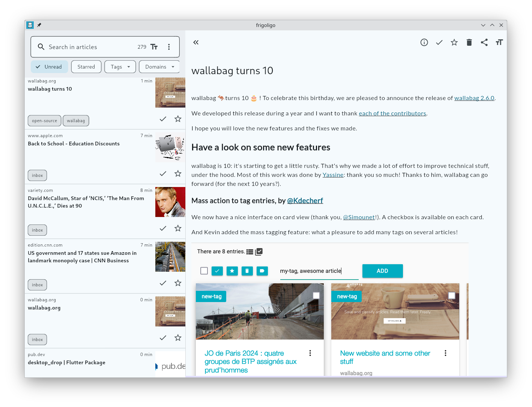Click select-all icon next to entries count

pos(259,252)
